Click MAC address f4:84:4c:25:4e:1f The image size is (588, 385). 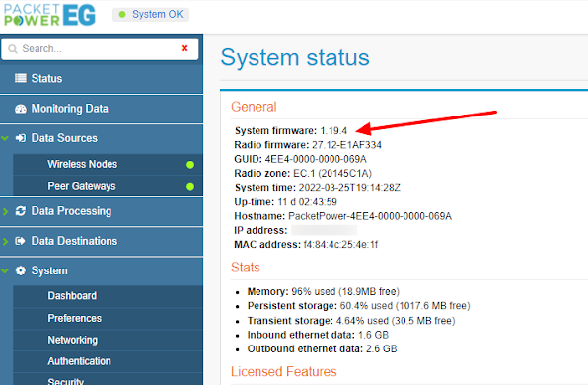coord(340,245)
